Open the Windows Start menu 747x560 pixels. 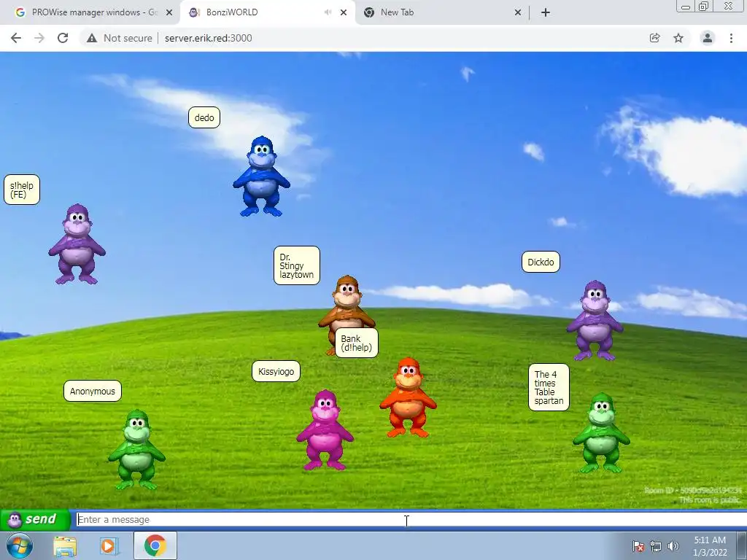pyautogui.click(x=20, y=545)
